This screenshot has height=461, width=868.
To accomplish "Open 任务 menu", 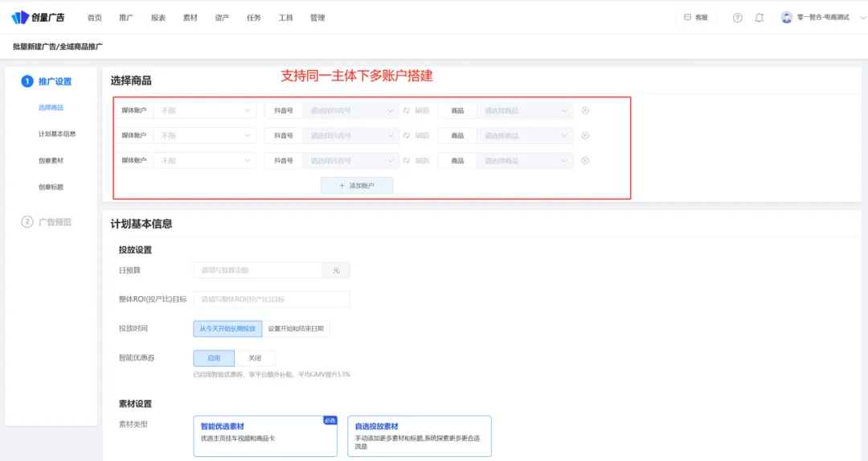I will click(253, 18).
